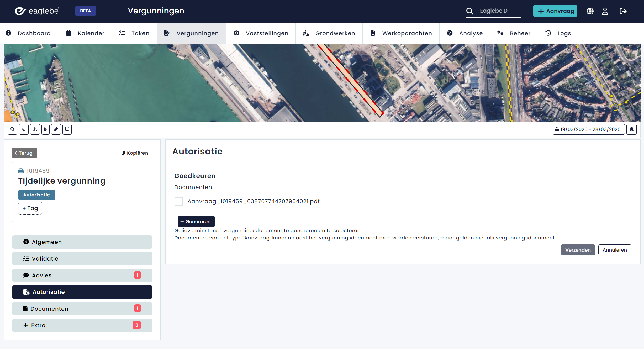Click the polygon area draw tool
Viewport: 644px width, 349px height.
(x=67, y=129)
